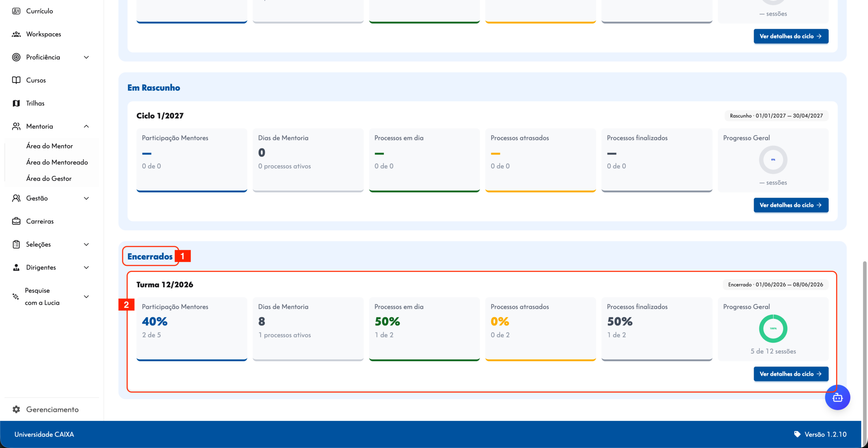Screen dimensions: 868x448
Task: View details of Turma 12/2026 cycle
Action: coord(791,374)
